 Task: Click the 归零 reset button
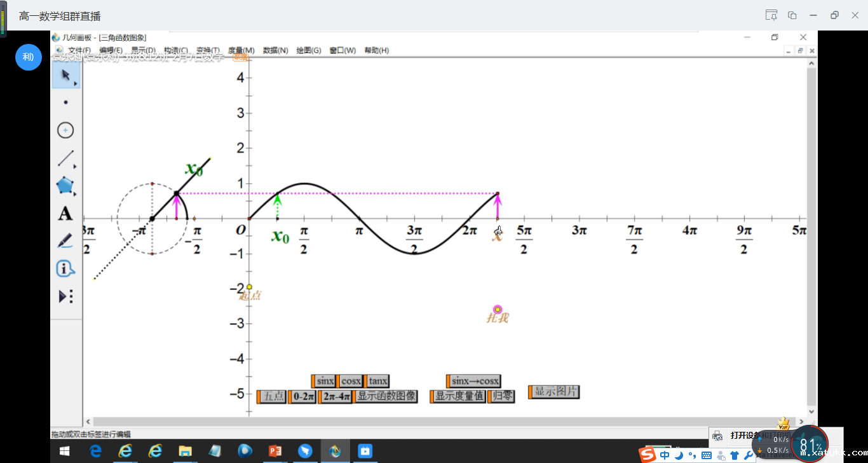[502, 396]
